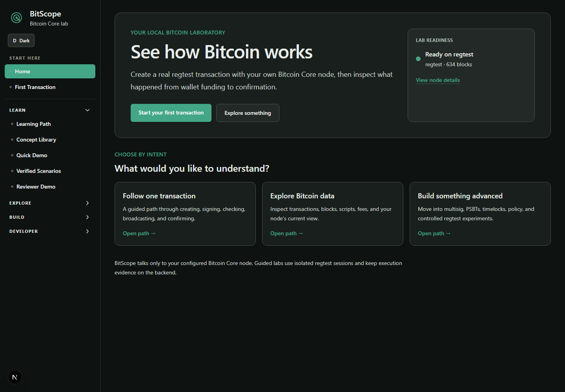
Task: Collapse the LEARN section chevron
Action: [x=87, y=110]
